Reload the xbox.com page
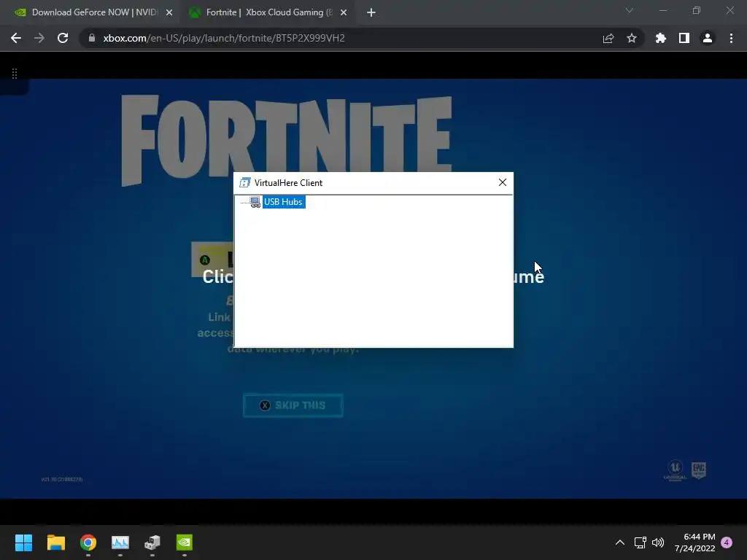 (x=63, y=38)
